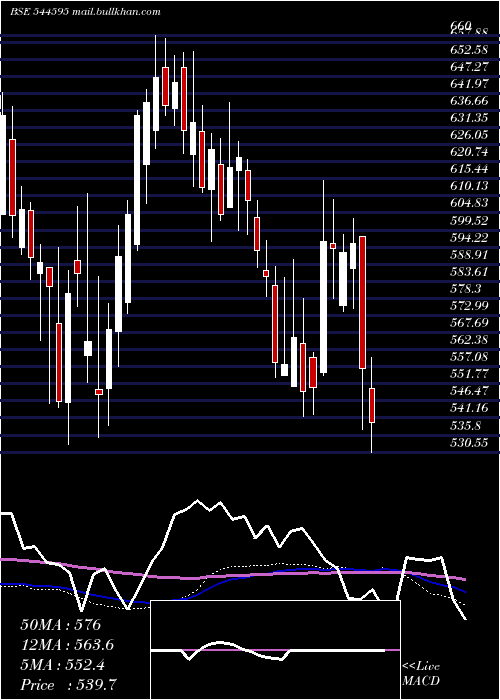Screen dimensions: 500x700
Task: Click the 551.77 price axis label
Action: (469, 374)
